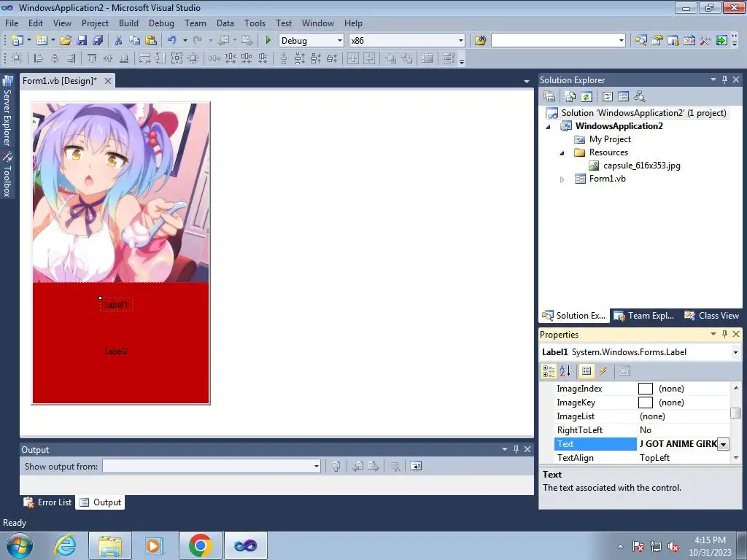Start debugging with the green play icon
This screenshot has width=747, height=560.
[x=268, y=41]
